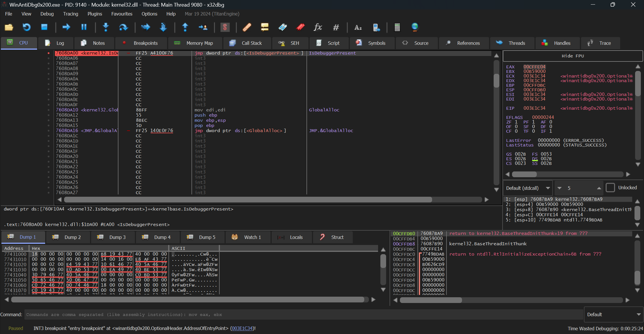
Task: Click the Trace over dotted down-arrow icon
Action: coord(163,27)
